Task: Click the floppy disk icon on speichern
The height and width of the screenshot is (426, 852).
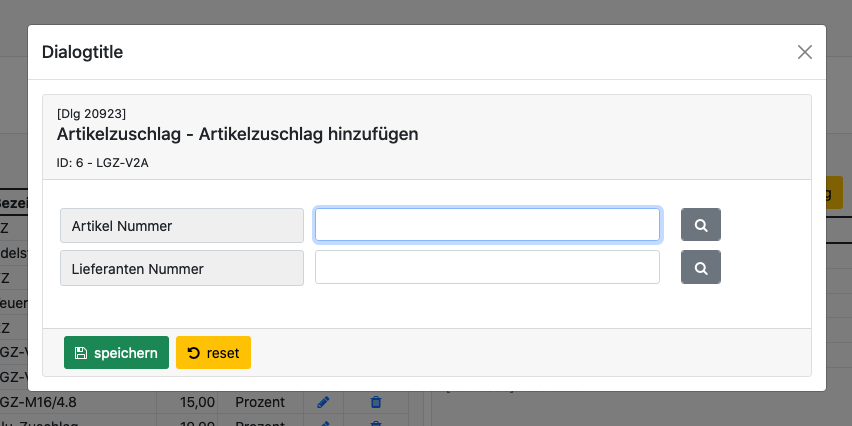Action: click(81, 353)
